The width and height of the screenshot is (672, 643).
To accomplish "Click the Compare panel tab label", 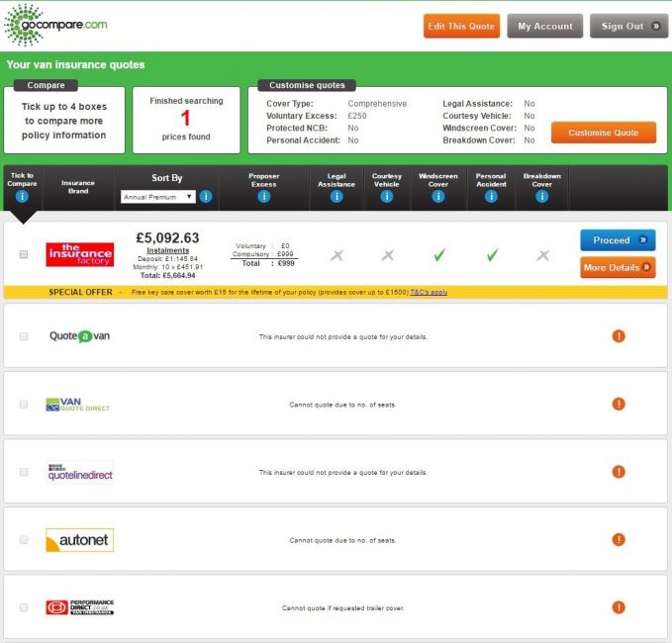I will point(46,85).
